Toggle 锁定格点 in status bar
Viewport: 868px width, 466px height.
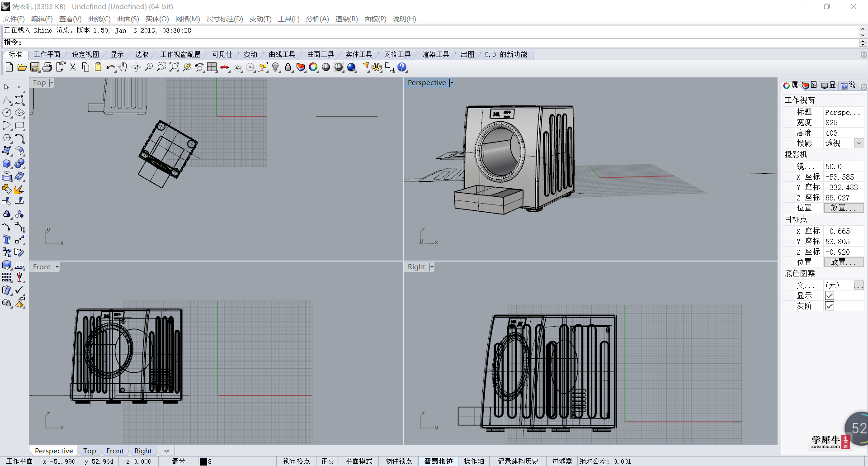297,461
